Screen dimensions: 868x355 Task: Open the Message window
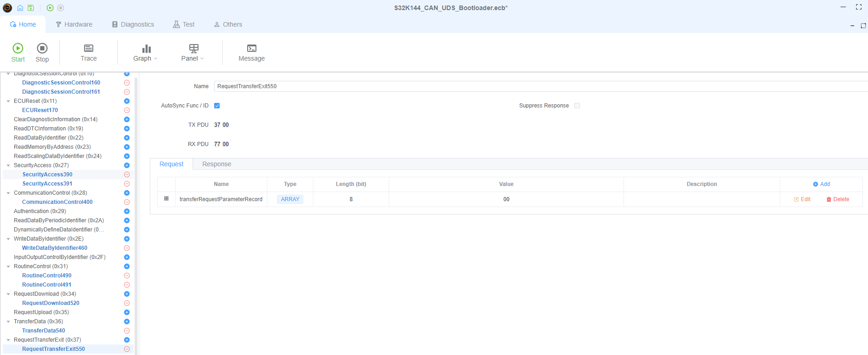(252, 52)
